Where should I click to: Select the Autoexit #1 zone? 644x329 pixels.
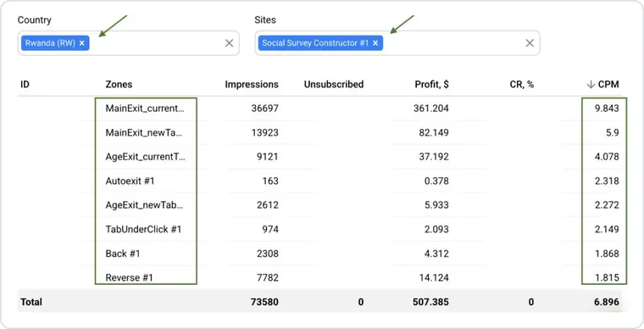(x=130, y=181)
